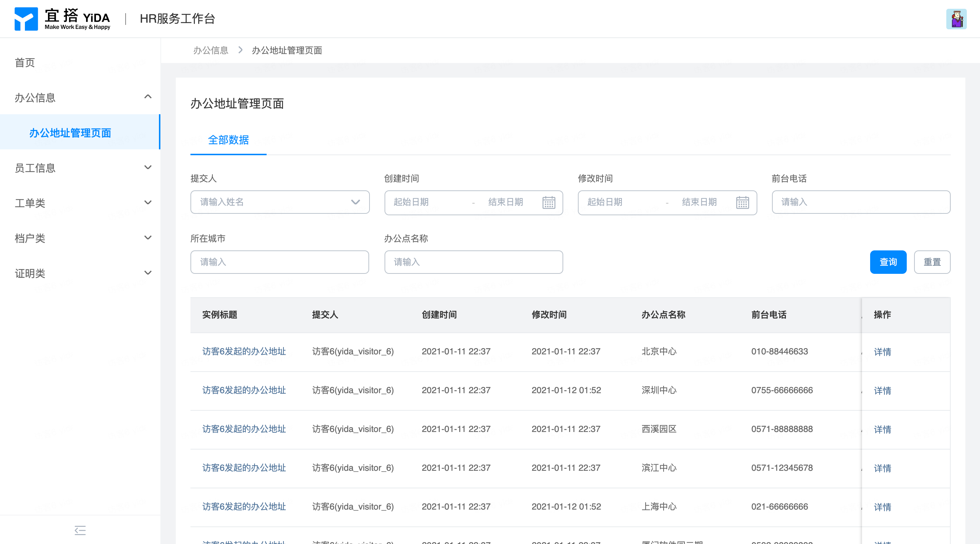The image size is (980, 544).
Task: Open the 修改时间 calendar picker icon
Action: coord(742,202)
